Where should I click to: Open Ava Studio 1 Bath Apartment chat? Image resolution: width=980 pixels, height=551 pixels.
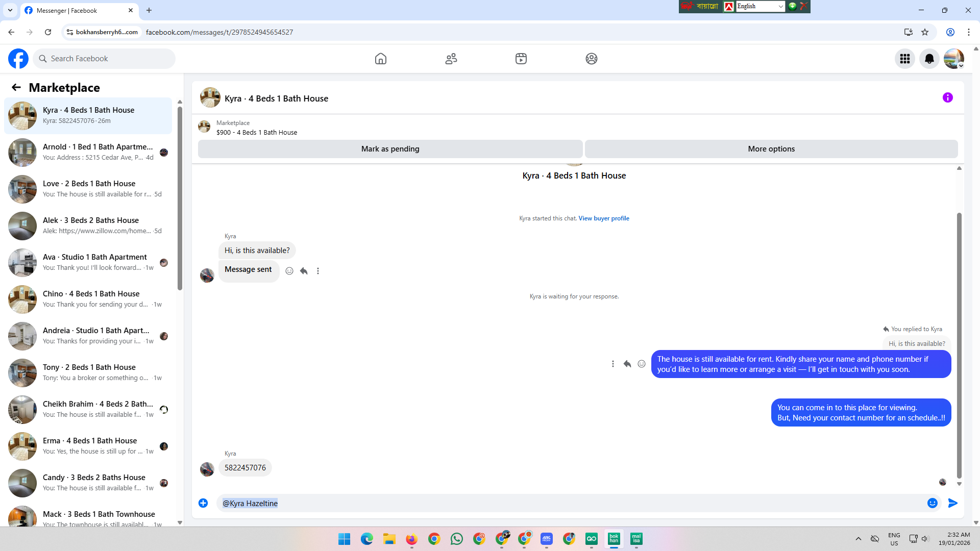(88, 263)
